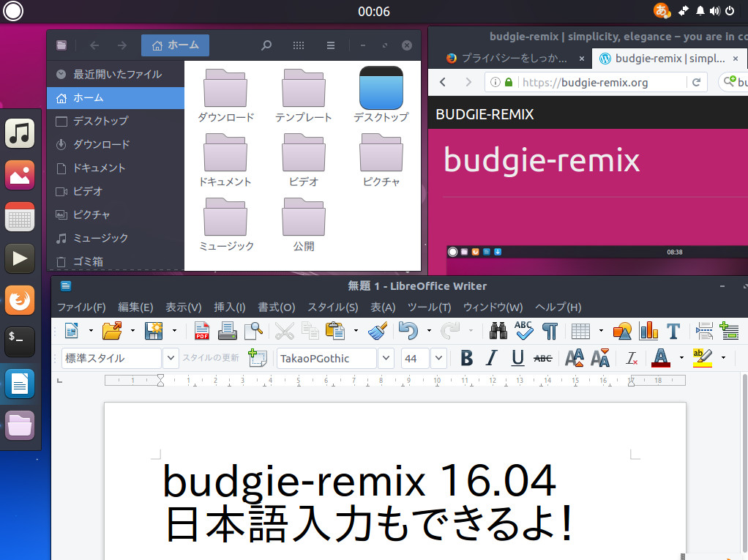Reload the budgie-remix.org page

tap(696, 83)
